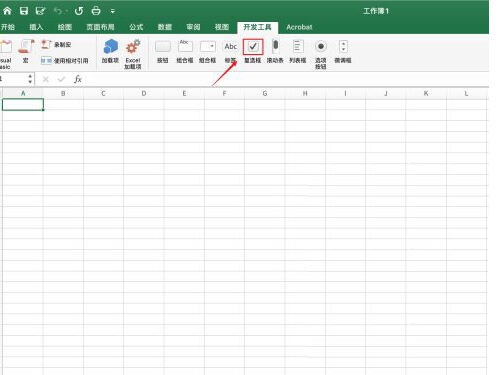Select column C header
The width and height of the screenshot is (500, 375).
tap(103, 93)
